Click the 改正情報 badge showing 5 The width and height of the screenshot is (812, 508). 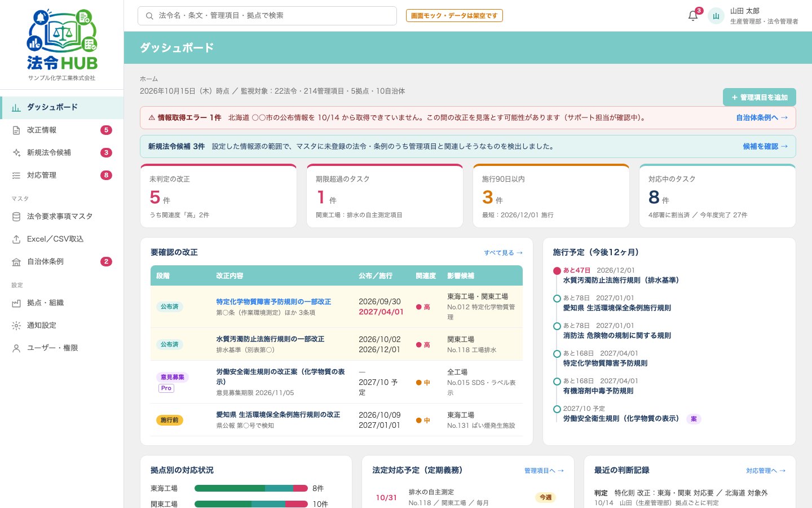click(x=106, y=130)
